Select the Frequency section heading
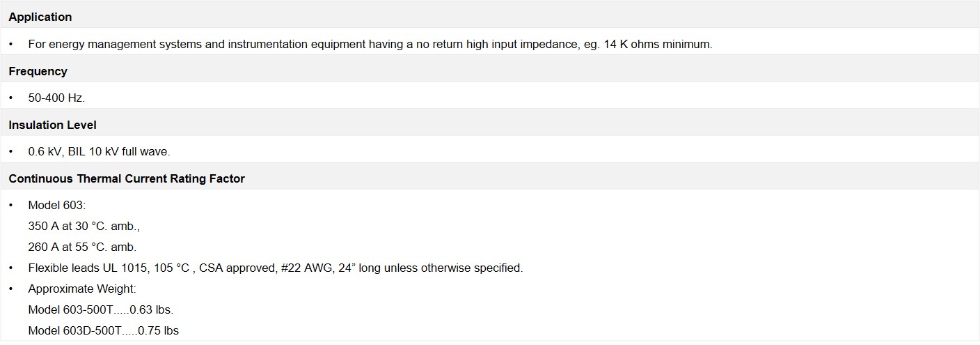 pyautogui.click(x=38, y=71)
